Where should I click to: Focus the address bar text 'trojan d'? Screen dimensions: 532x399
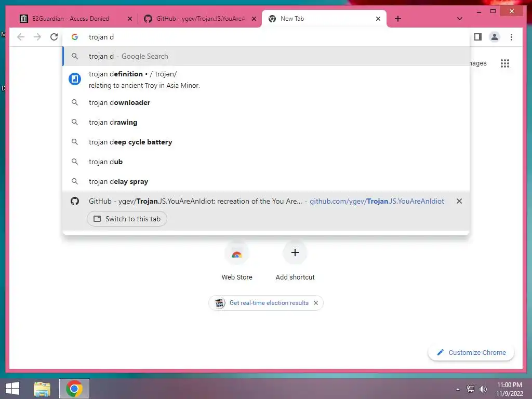coord(101,37)
